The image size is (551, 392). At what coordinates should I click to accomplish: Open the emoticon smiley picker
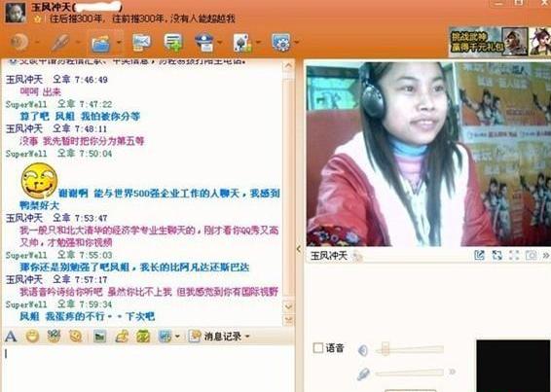pyautogui.click(x=32, y=337)
